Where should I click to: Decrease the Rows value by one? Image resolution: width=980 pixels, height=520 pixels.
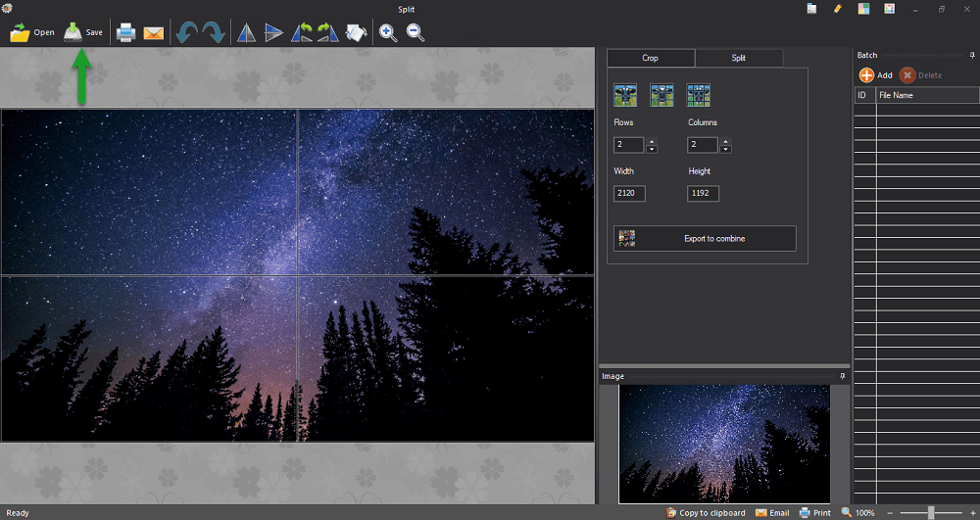click(x=652, y=149)
